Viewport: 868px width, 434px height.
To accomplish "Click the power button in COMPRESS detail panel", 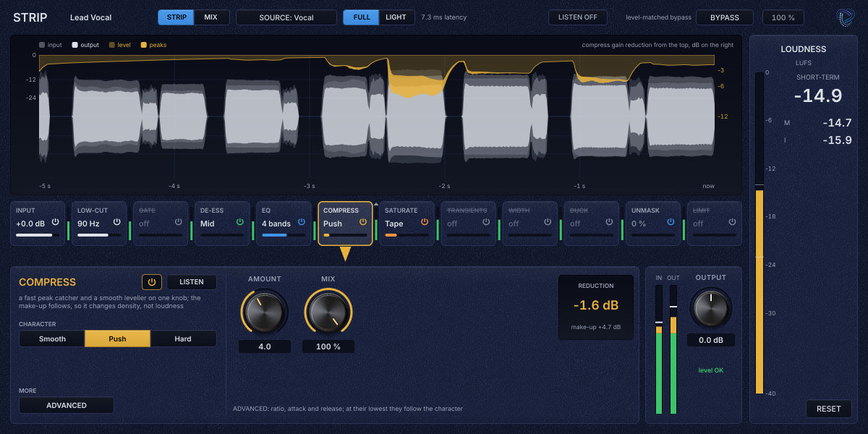I will click(x=152, y=282).
